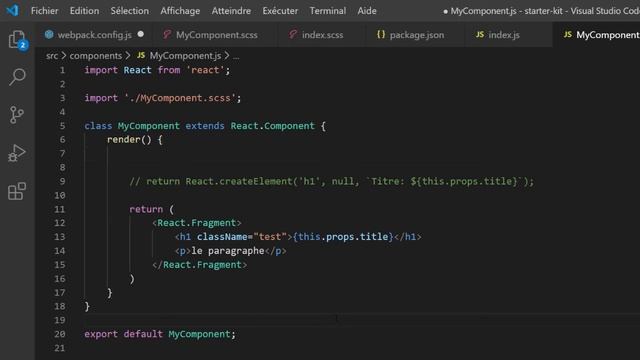
Task: Click the Visual Studio Code logo icon
Action: point(12,10)
